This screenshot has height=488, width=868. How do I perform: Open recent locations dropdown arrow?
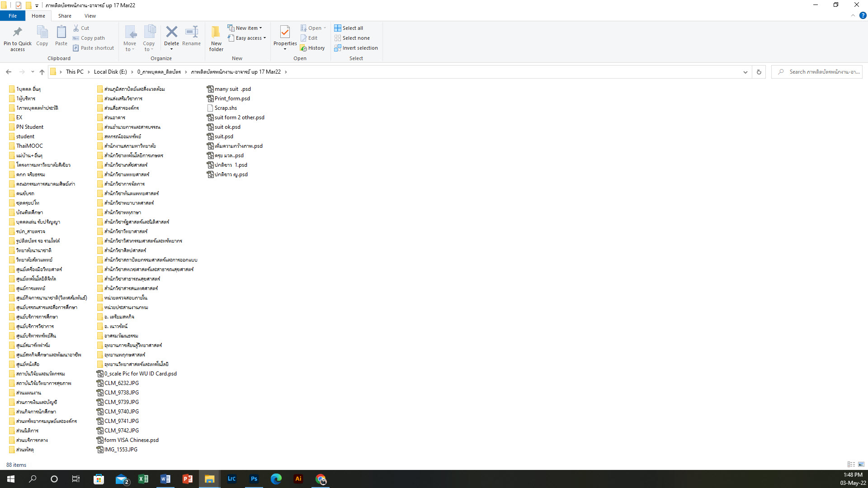coord(33,72)
